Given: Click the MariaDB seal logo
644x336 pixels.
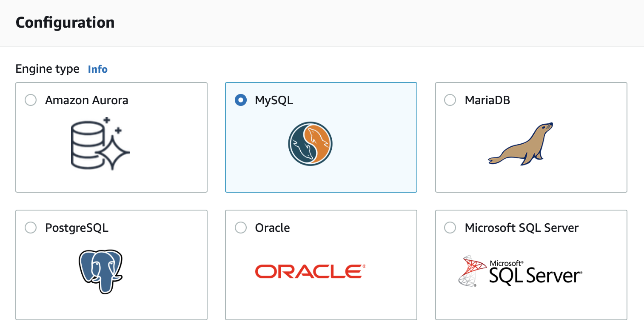Looking at the screenshot, I should [521, 144].
